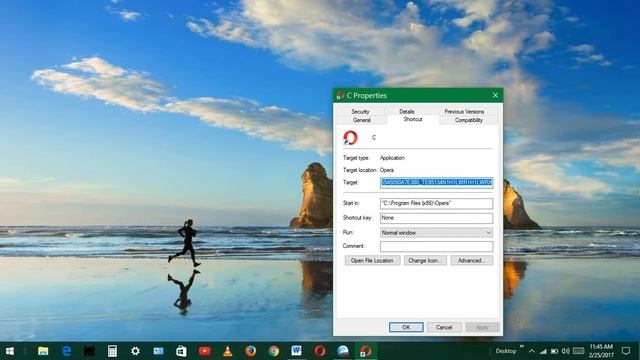
Task: Launch Google Chrome from the taskbar
Action: click(x=274, y=351)
